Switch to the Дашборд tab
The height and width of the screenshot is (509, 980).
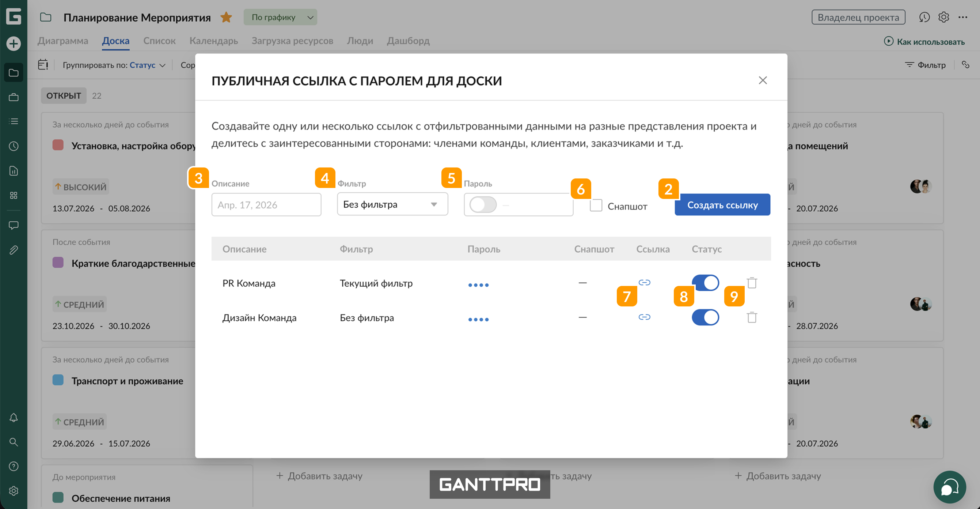click(x=408, y=41)
